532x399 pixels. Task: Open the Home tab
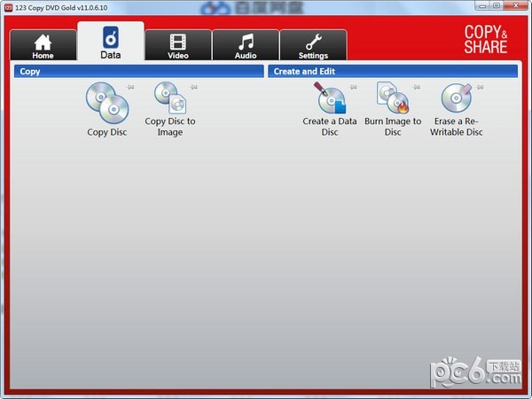pos(43,45)
